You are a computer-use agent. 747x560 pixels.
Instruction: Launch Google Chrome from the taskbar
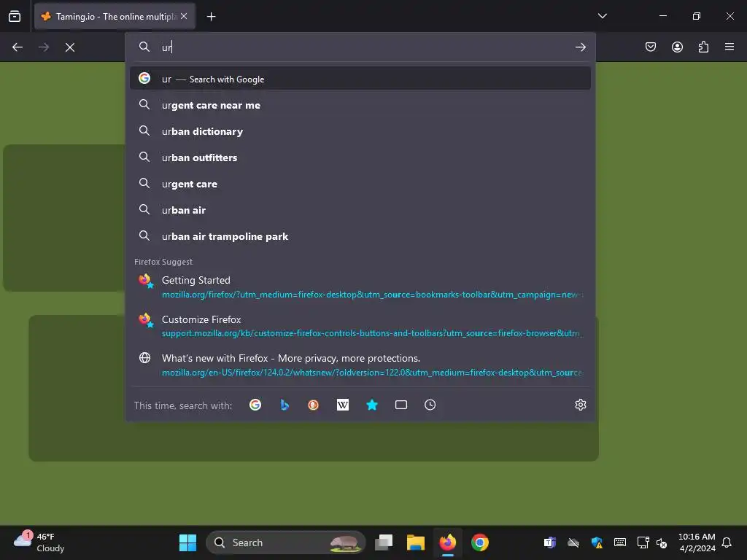[x=480, y=542]
